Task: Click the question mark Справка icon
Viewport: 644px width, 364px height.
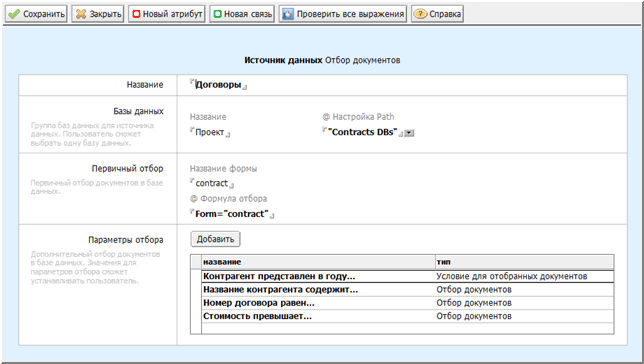Action: pos(420,14)
